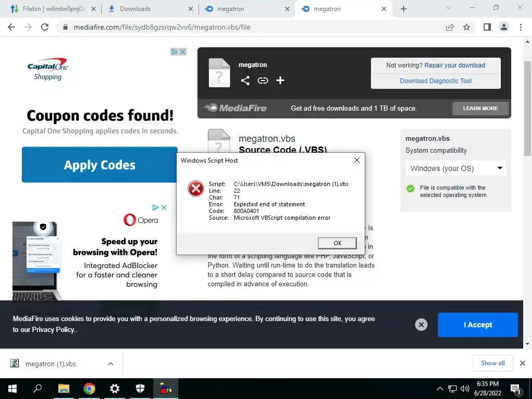Open Settings from the taskbar
The width and height of the screenshot is (532, 399).
point(114,389)
